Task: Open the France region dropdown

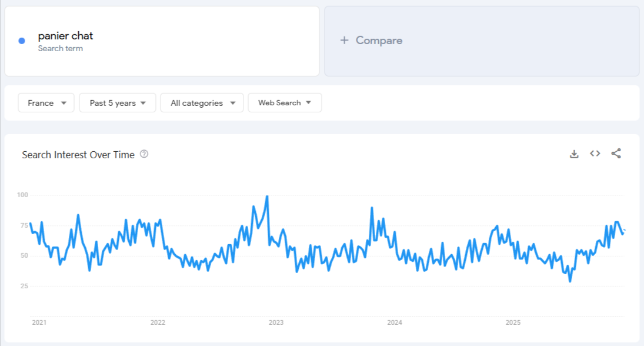Action: point(46,102)
